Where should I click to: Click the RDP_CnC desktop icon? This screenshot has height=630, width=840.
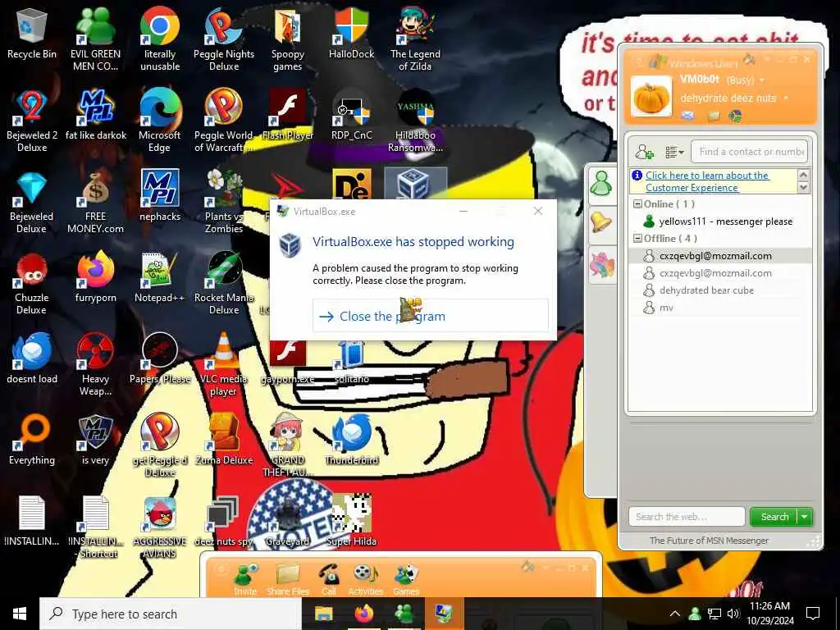(x=351, y=116)
